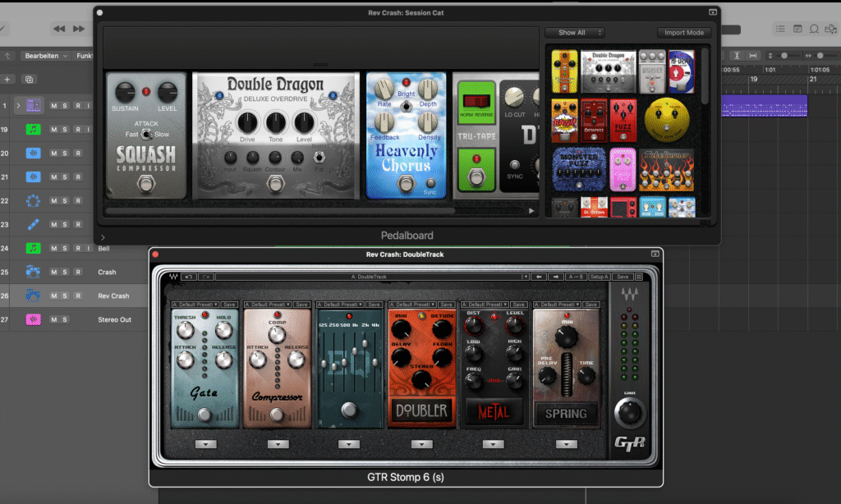This screenshot has width=841, height=504.
Task: Toggle Heavenly Chorus footswitch
Action: coord(406,184)
